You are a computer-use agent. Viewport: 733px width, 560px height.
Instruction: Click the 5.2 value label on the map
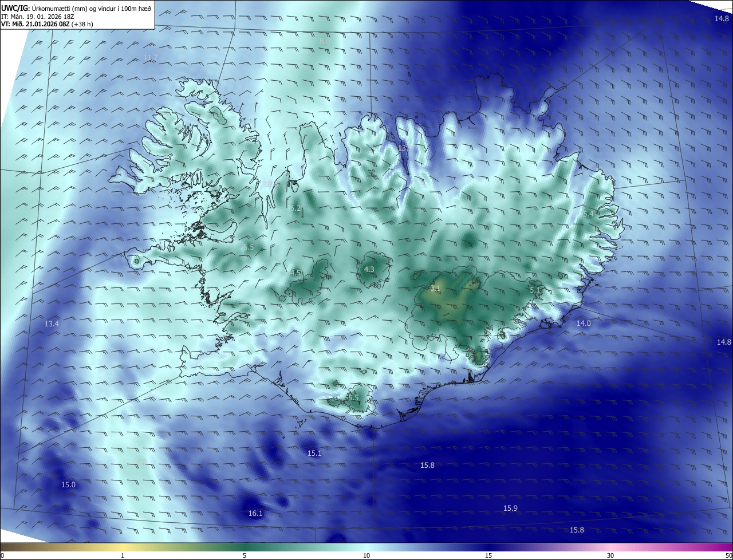pos(295,208)
